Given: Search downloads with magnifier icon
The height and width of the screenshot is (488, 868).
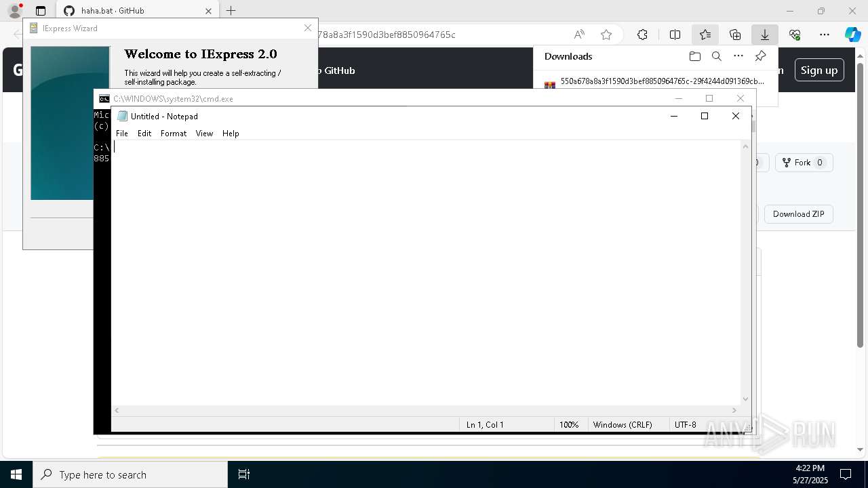Looking at the screenshot, I should [716, 56].
